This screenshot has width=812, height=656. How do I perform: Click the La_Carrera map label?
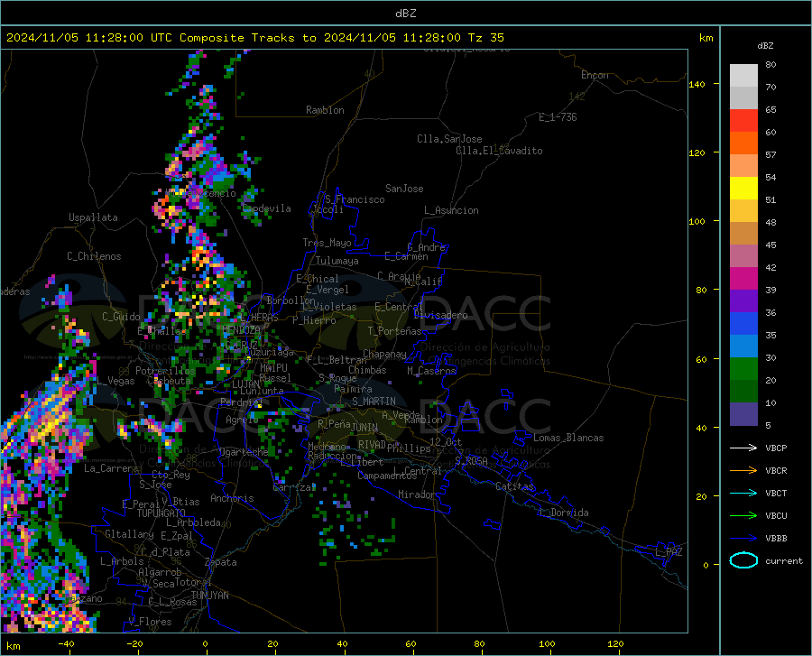pos(111,468)
